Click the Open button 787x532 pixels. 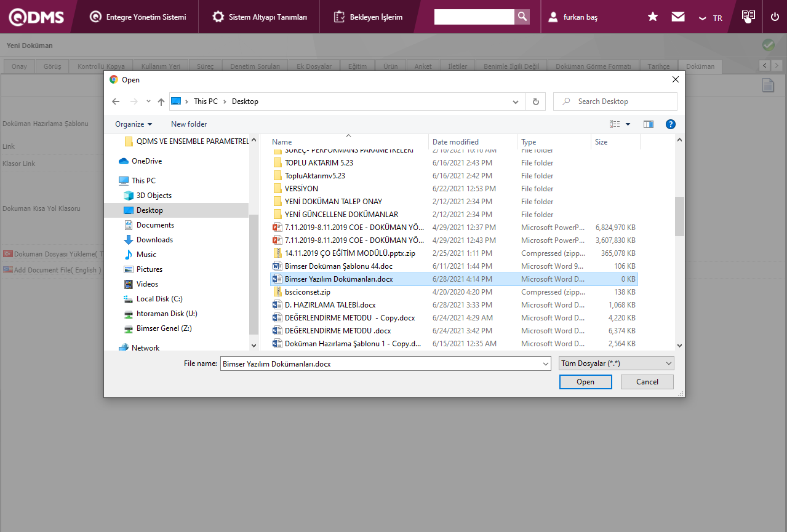click(585, 382)
